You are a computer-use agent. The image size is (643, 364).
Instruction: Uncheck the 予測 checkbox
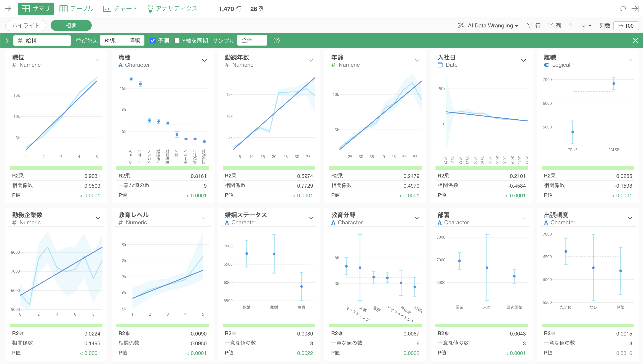pyautogui.click(x=153, y=41)
